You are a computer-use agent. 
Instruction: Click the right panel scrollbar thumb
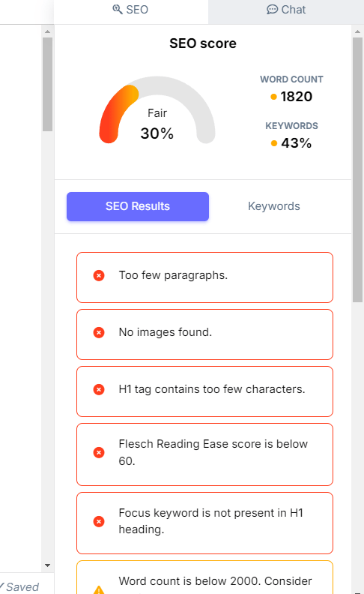357,169
